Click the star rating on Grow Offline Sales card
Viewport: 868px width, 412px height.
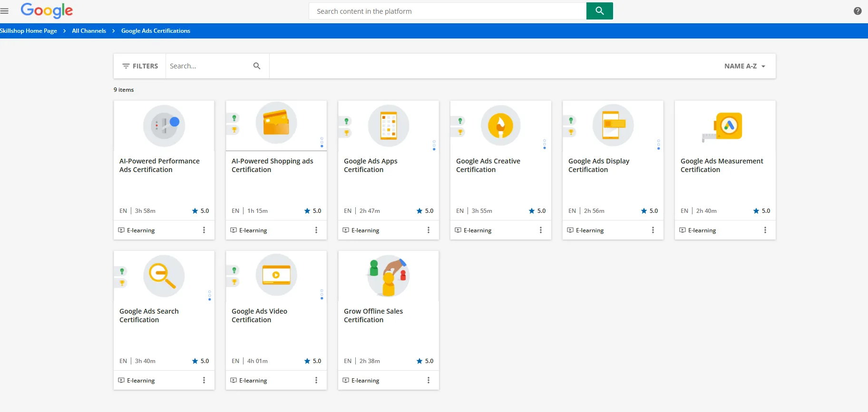point(425,361)
